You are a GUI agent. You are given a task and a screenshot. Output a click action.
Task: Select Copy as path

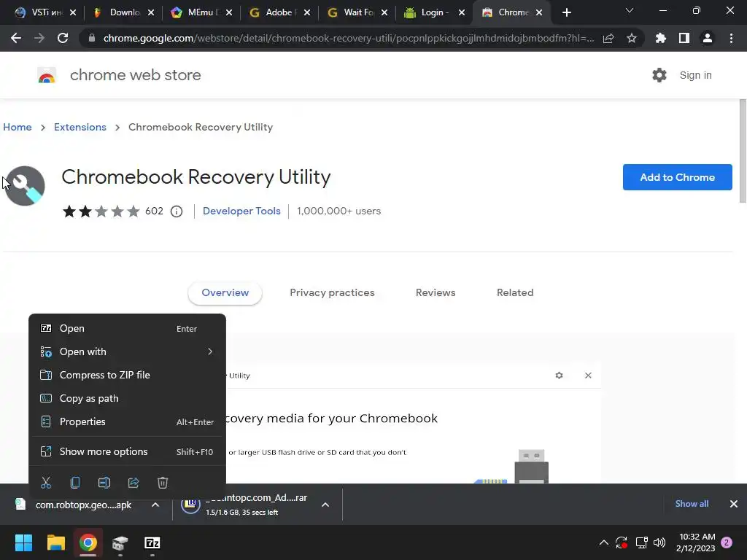[x=127, y=399]
